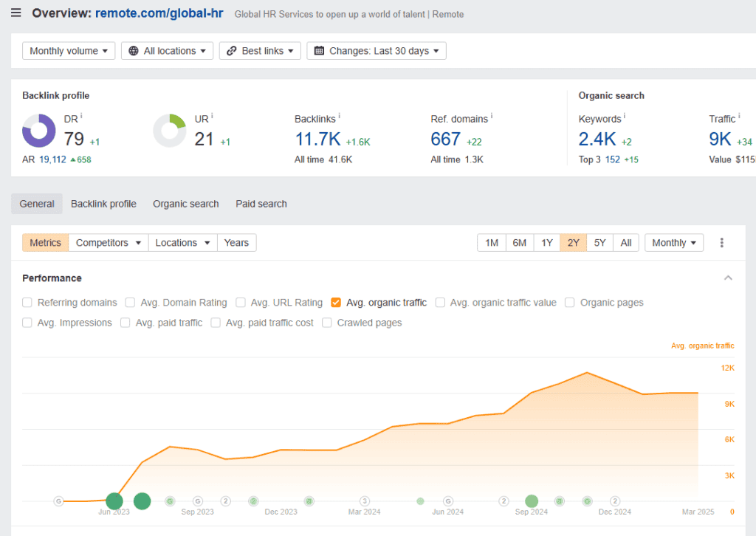
Task: Click the Ref. domains info icon
Action: 492,117
